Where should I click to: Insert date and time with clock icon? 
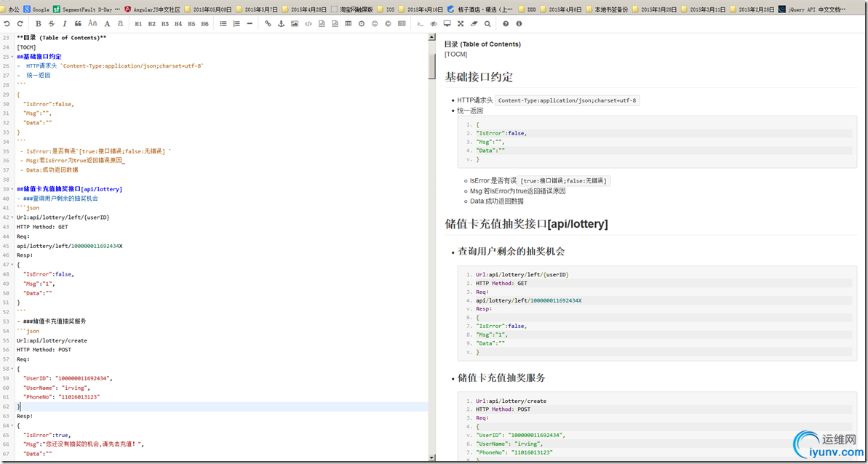pyautogui.click(x=362, y=24)
